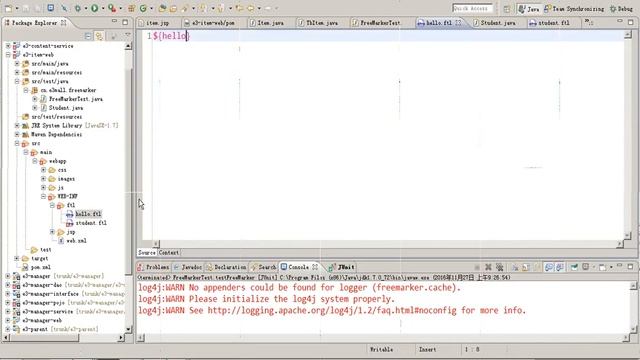The image size is (640, 360).
Task: Click the Forward navigation arrow icon
Action: tap(268, 8)
